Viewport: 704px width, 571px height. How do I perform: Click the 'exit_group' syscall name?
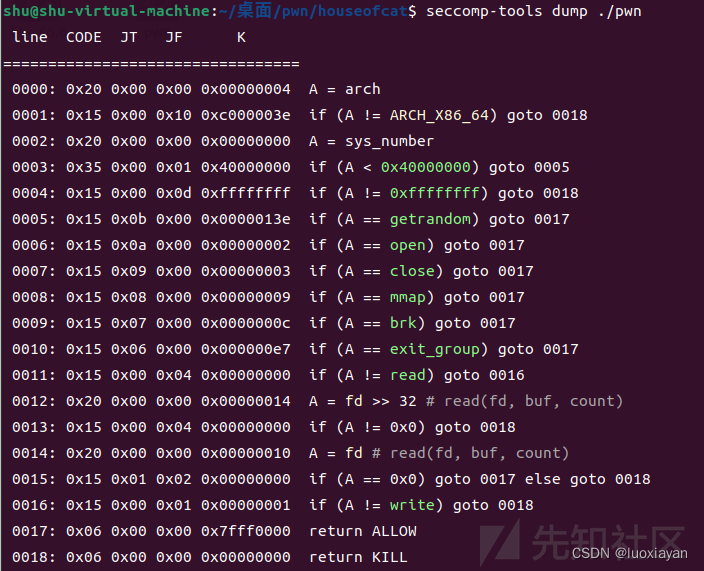point(434,349)
